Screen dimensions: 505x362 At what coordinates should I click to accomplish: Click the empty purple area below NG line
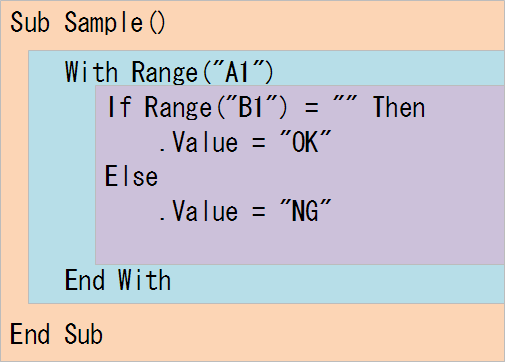click(299, 244)
